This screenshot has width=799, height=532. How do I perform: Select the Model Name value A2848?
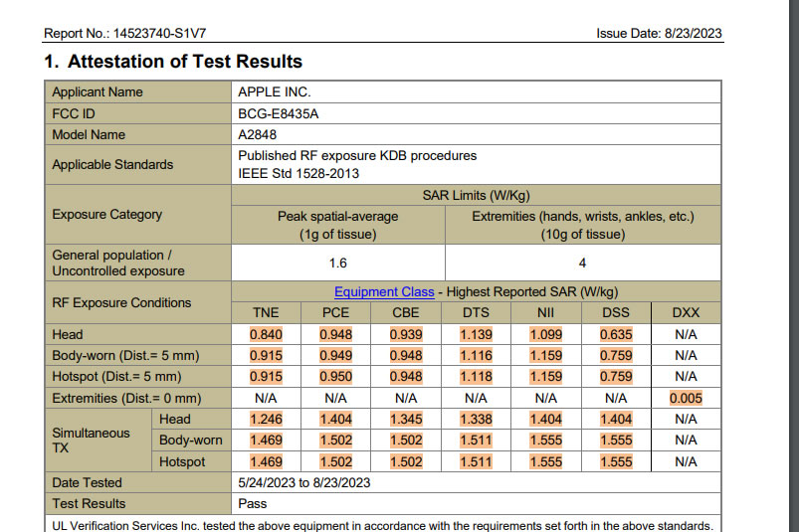click(258, 134)
